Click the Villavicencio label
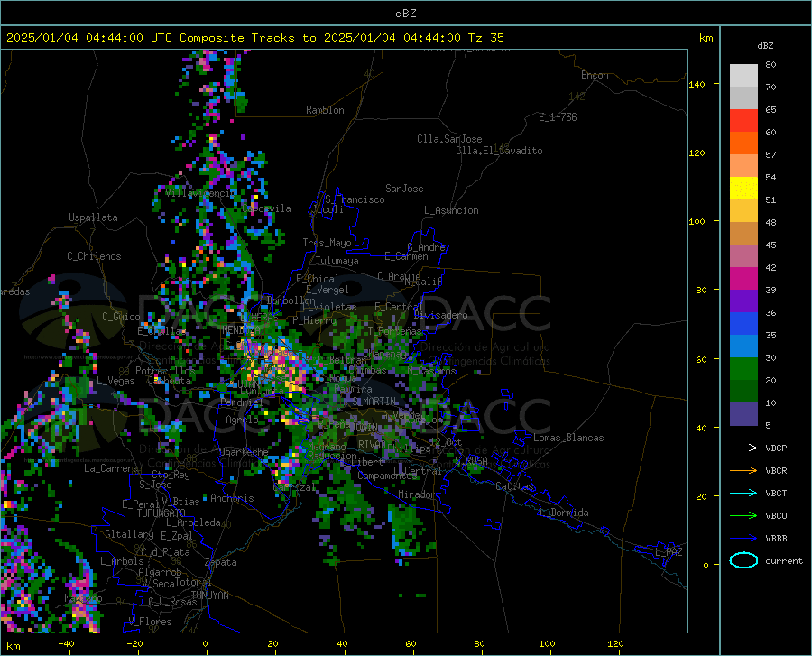 (x=201, y=193)
